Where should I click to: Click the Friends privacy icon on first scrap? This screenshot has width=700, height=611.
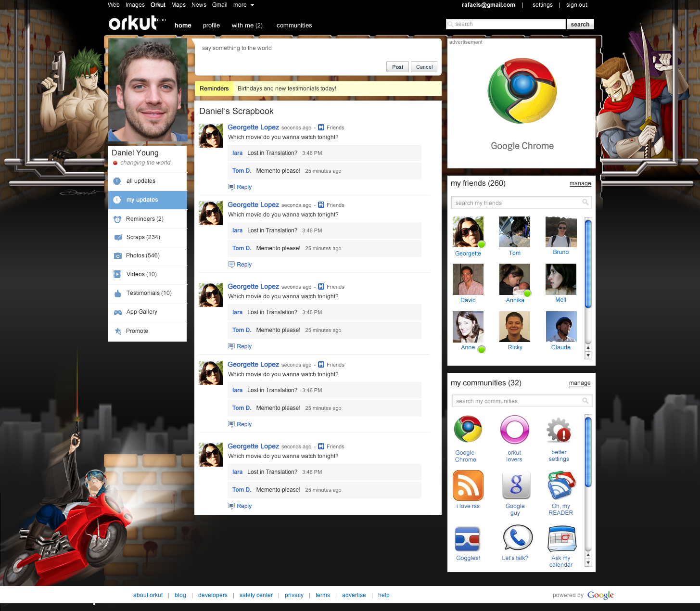point(321,127)
